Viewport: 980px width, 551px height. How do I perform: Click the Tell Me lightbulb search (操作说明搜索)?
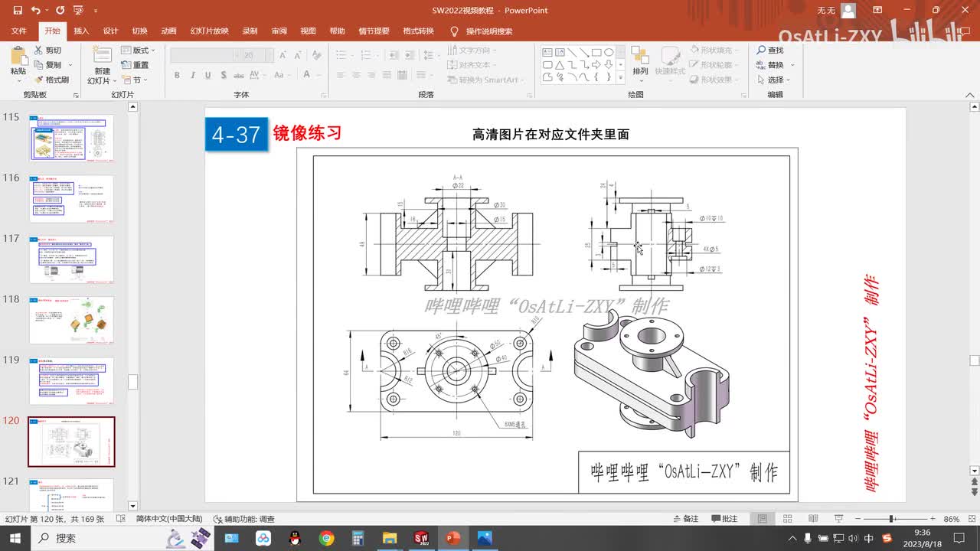tap(481, 31)
